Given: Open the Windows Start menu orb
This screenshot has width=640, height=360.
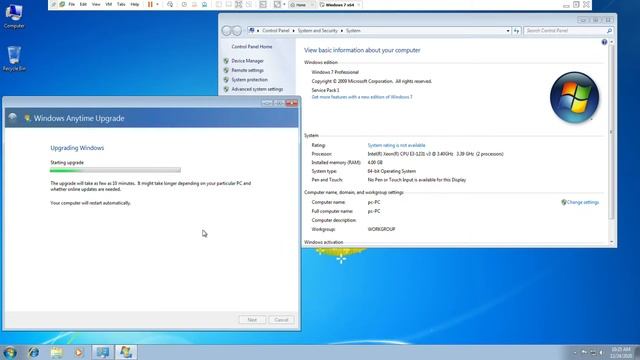Looking at the screenshot, I should (x=9, y=352).
